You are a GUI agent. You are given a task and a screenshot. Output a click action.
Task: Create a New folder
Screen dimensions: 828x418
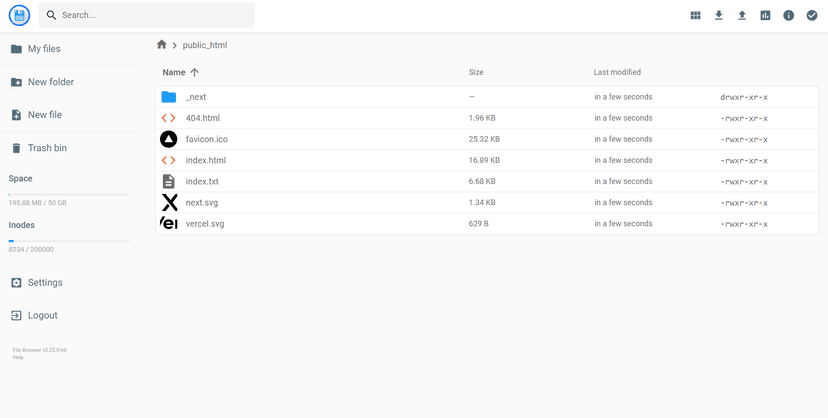click(50, 82)
